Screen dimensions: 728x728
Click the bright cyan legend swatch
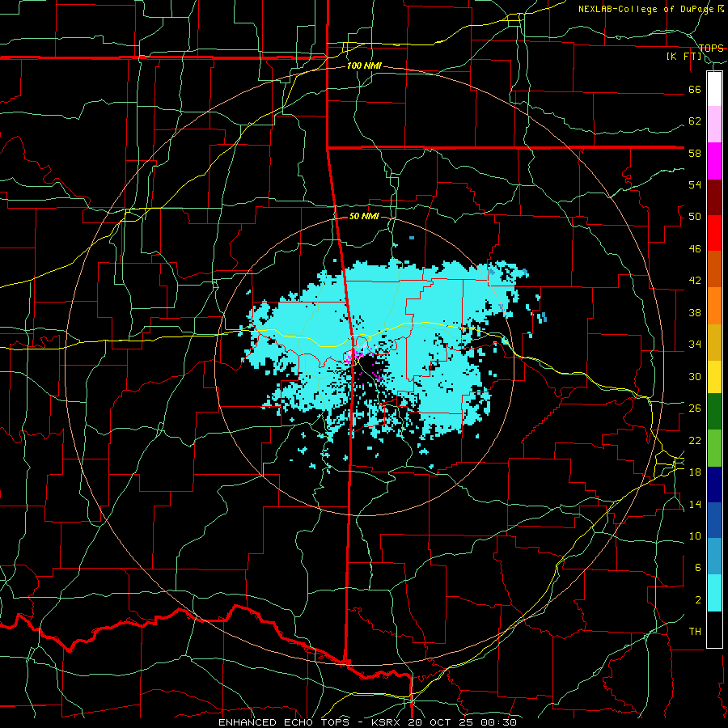pyautogui.click(x=714, y=593)
